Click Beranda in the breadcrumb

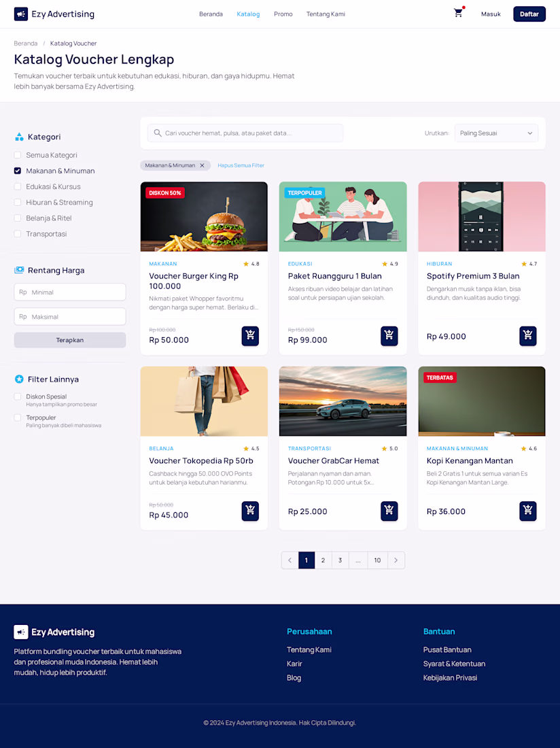click(26, 44)
